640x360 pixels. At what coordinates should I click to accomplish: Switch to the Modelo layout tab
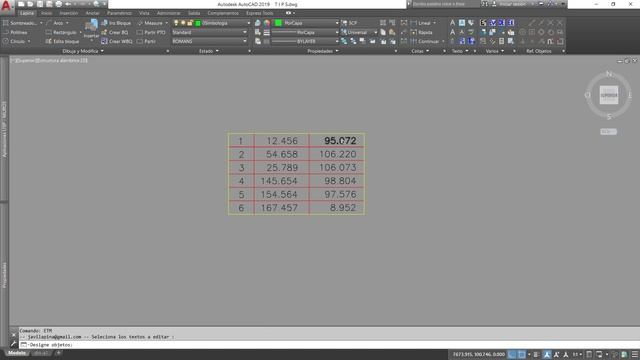click(x=17, y=353)
